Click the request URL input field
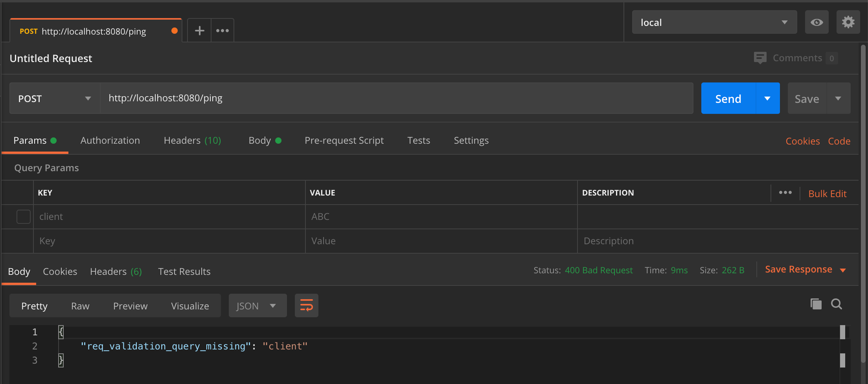The width and height of the screenshot is (868, 384). tap(397, 98)
